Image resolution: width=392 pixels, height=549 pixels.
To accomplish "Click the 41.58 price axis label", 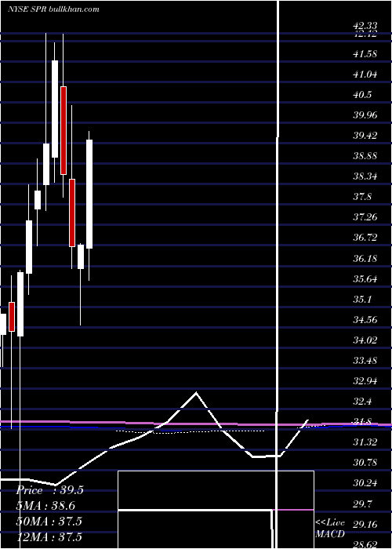I will (x=365, y=54).
